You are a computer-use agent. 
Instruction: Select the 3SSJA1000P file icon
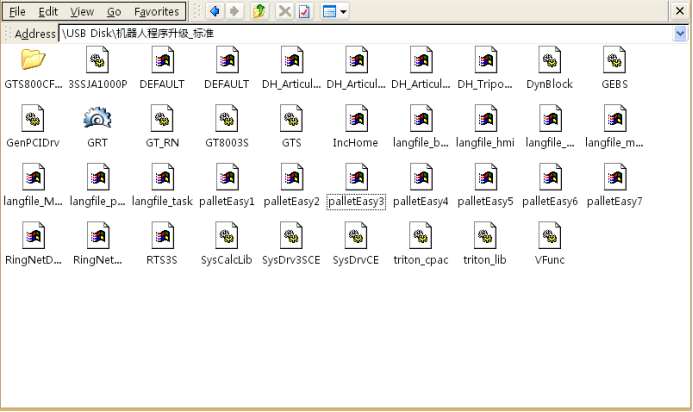(98, 60)
